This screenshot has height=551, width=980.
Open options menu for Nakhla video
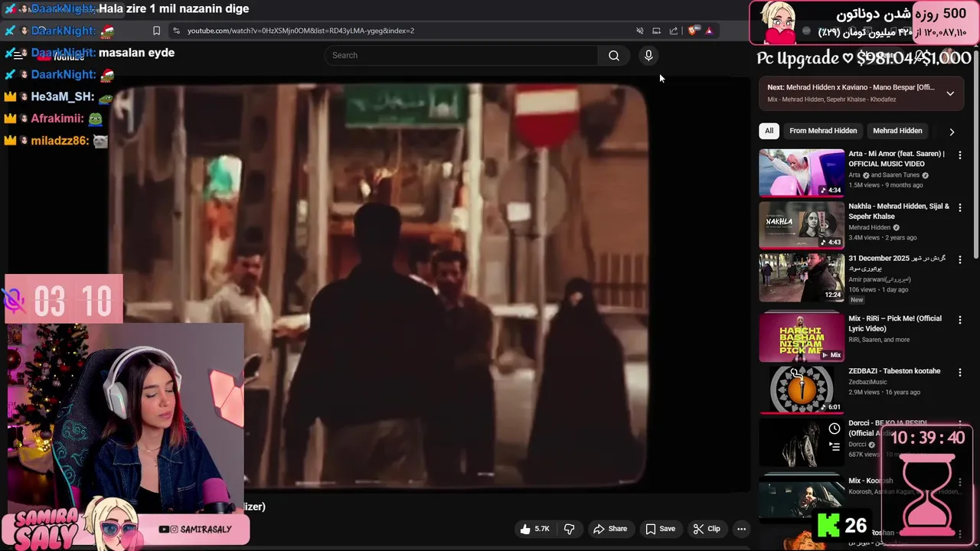pos(959,207)
